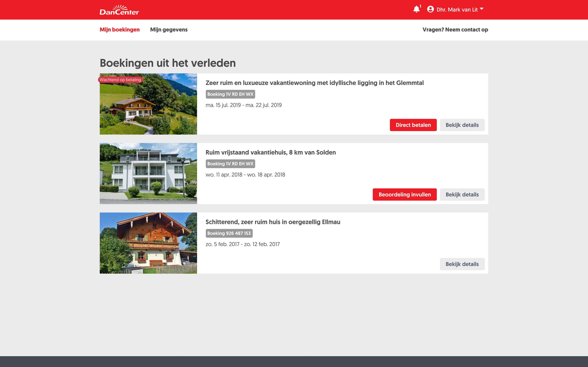View details of the Solden booking
Screen dimensions: 588x367
[462, 194]
